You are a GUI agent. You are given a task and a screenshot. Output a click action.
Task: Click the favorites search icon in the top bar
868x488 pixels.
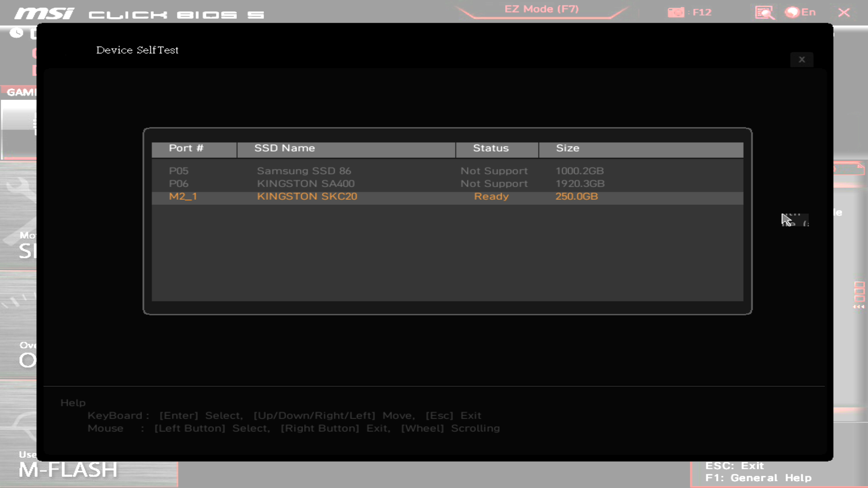[764, 12]
